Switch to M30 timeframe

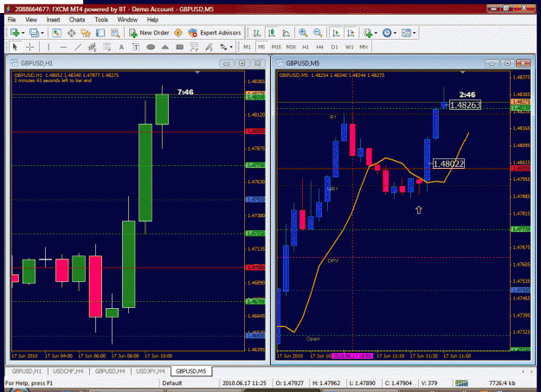point(291,47)
